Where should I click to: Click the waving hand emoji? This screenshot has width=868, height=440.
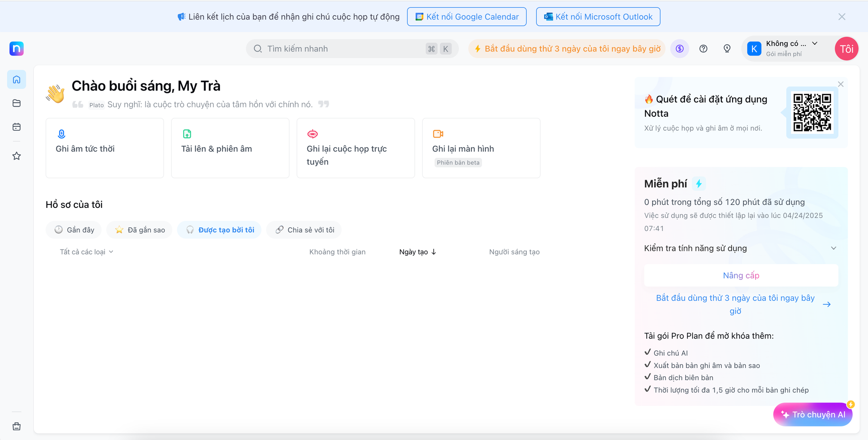(x=56, y=93)
